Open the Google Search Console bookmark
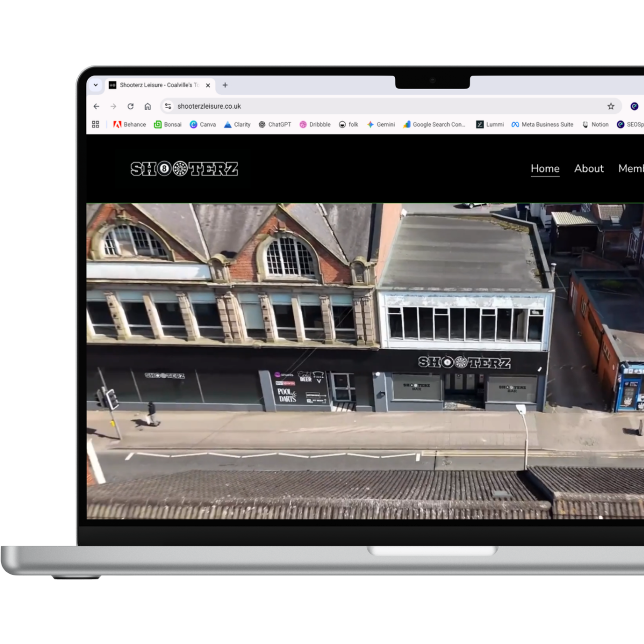Viewport: 644px width, 644px height. [x=434, y=124]
